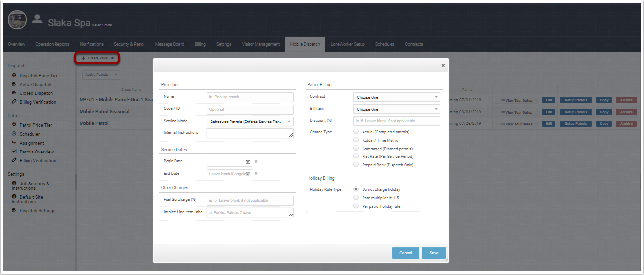Open the Visitor Management tab
The width and height of the screenshot is (644, 275).
coord(260,44)
